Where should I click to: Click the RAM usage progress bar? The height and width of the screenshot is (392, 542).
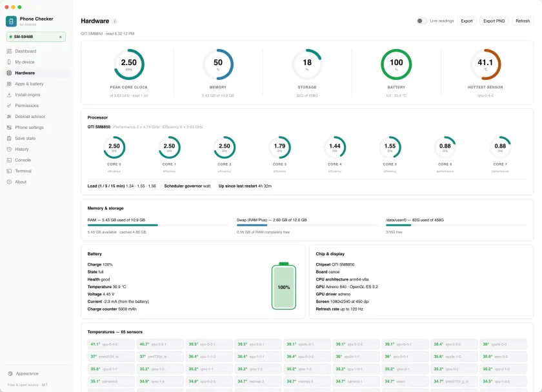pyautogui.click(x=158, y=225)
